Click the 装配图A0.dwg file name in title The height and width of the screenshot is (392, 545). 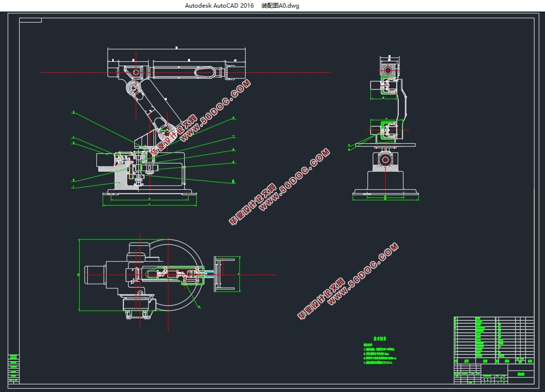(280, 6)
